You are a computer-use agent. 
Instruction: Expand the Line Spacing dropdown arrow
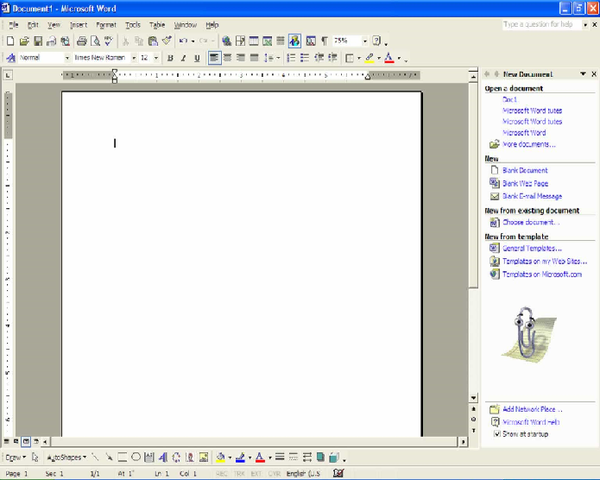click(x=278, y=58)
